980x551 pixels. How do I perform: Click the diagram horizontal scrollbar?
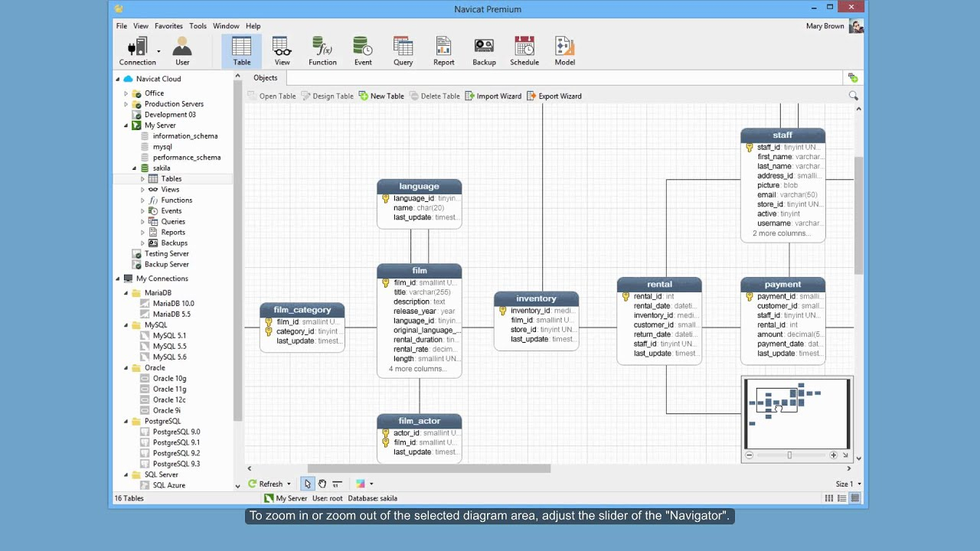(x=429, y=468)
